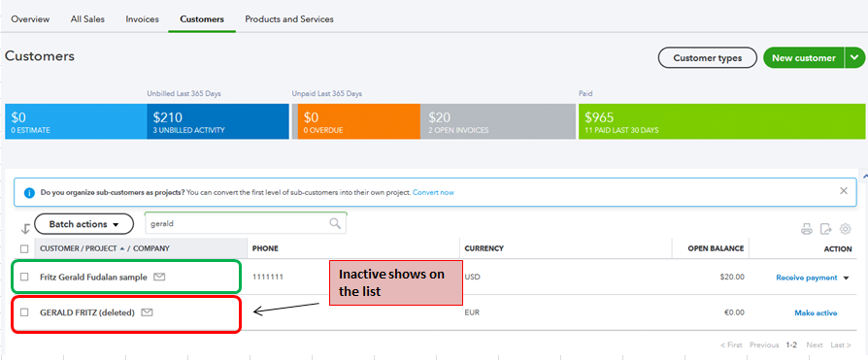Image resolution: width=868 pixels, height=360 pixels.
Task: Click the Currency column header
Action: [x=484, y=248]
